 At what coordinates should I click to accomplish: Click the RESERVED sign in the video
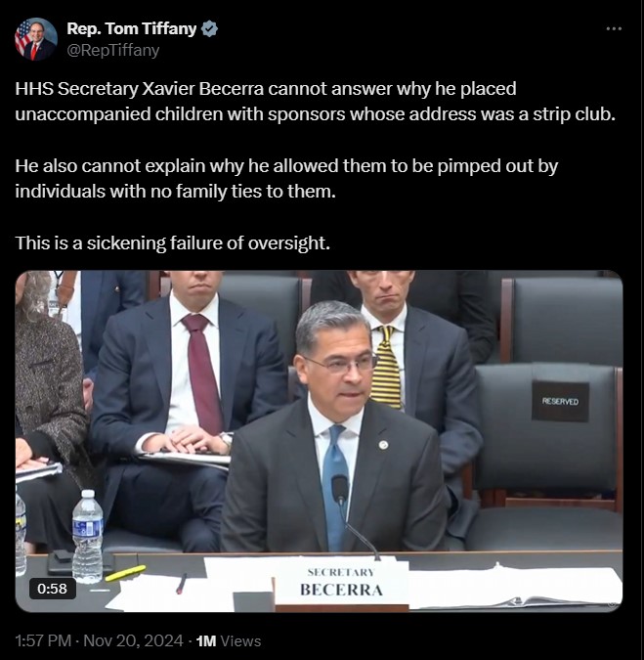pyautogui.click(x=560, y=401)
